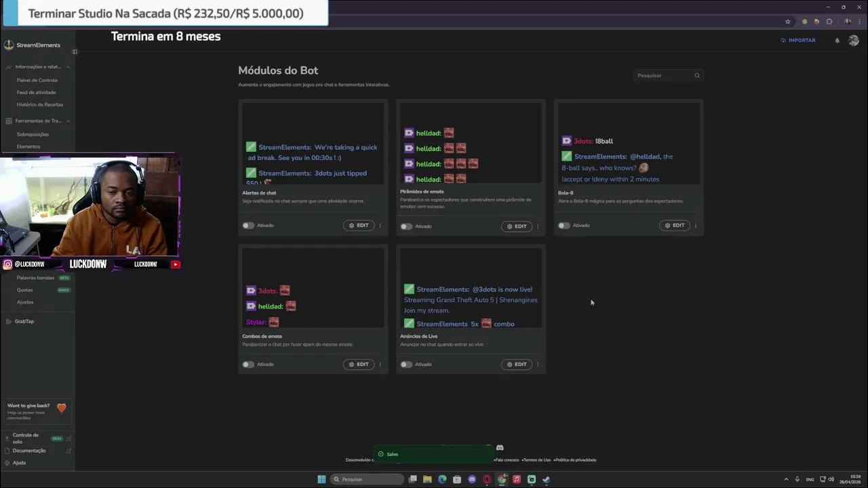Turn on the Bola-8 module toggle
Screen dimensions: 868x488
[564, 226]
